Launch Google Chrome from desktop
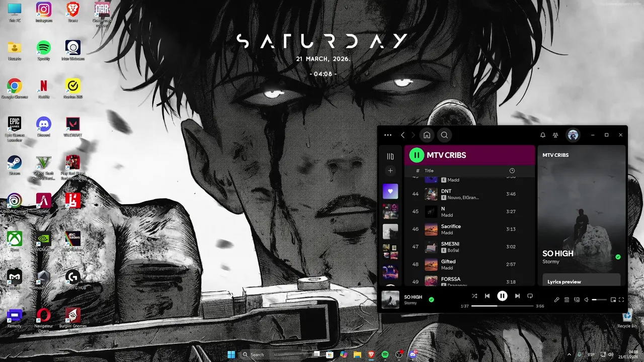Screen dimensions: 644x362 (15, 88)
